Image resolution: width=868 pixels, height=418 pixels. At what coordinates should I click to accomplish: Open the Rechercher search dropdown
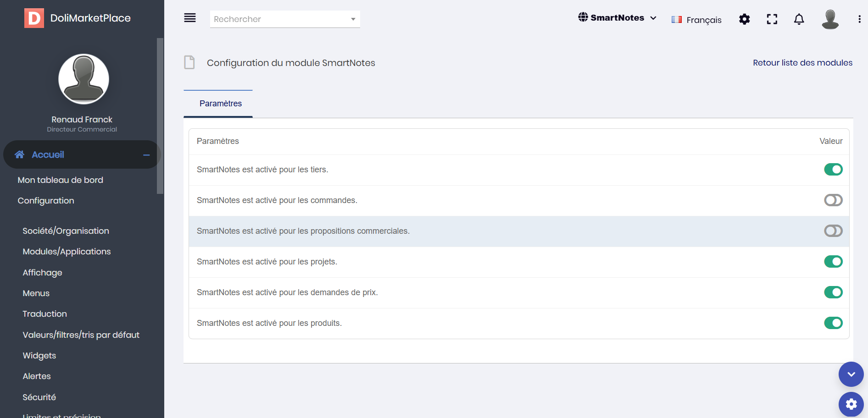pyautogui.click(x=285, y=19)
